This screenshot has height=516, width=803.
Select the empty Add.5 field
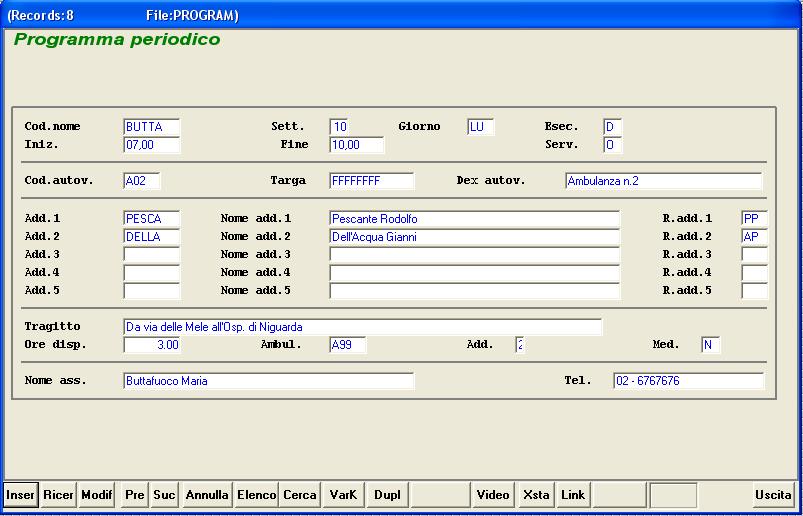(x=152, y=291)
